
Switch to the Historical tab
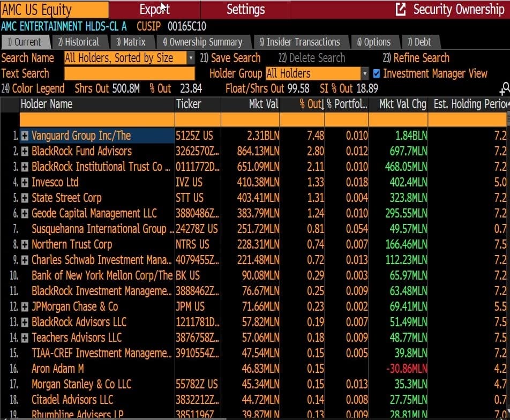79,42
